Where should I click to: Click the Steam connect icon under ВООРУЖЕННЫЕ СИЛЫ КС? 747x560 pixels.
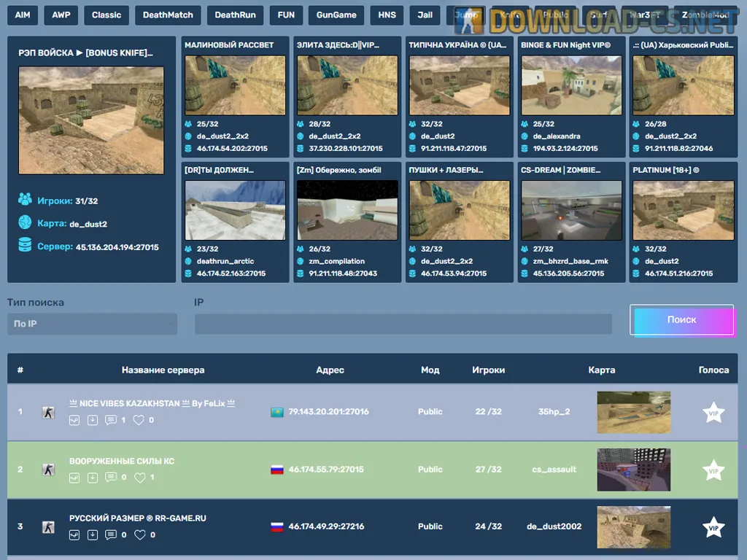point(74,478)
